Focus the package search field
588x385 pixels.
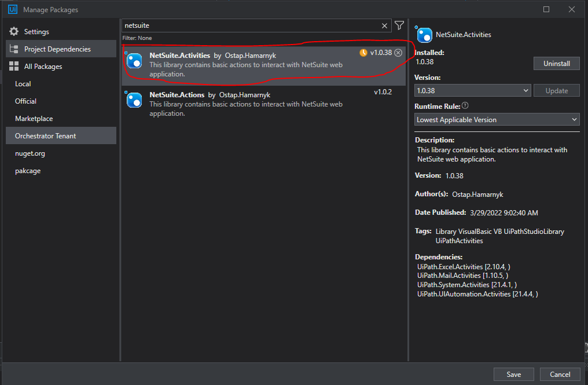pos(251,25)
